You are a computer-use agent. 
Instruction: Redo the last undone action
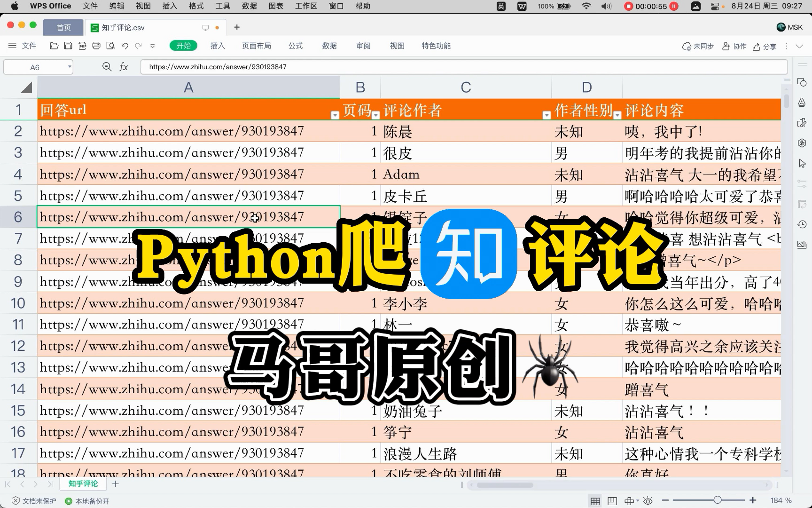[139, 46]
